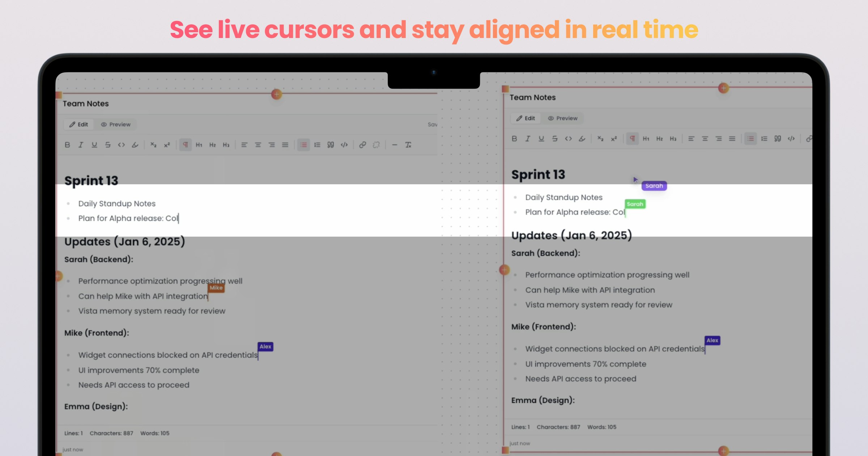Toggle the ordered list button in the right toolbar
Image resolution: width=868 pixels, height=456 pixels.
pyautogui.click(x=764, y=139)
